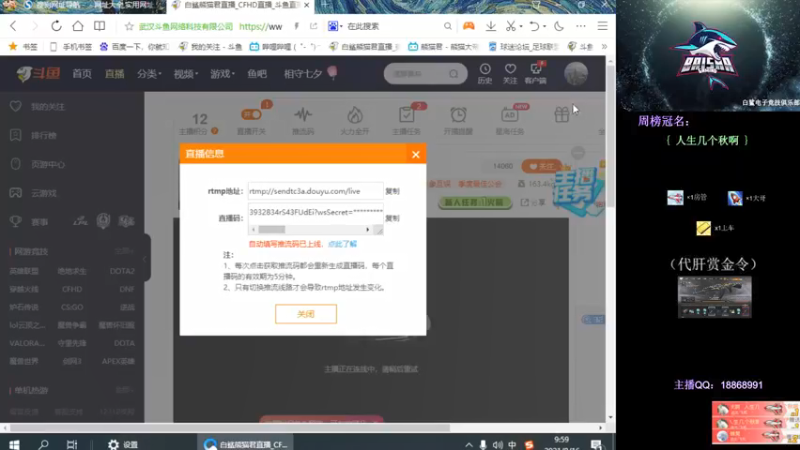800x450 pixels.
Task: Click the 分享 share link
Action: click(x=533, y=203)
